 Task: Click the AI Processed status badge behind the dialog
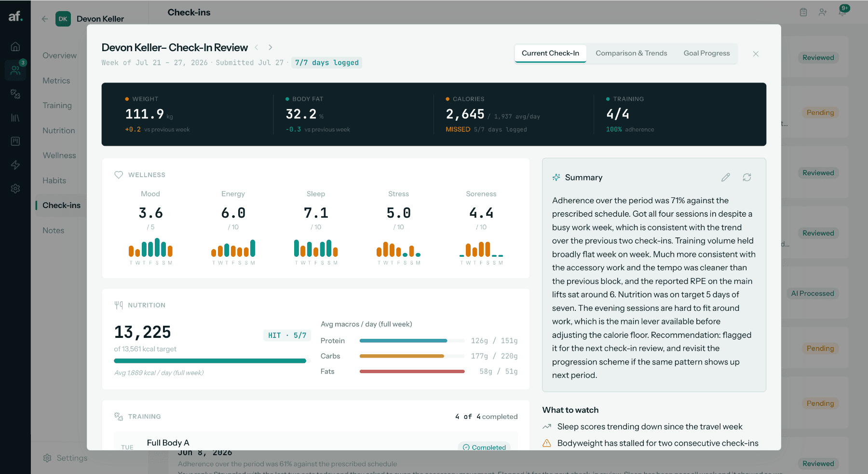[813, 293]
